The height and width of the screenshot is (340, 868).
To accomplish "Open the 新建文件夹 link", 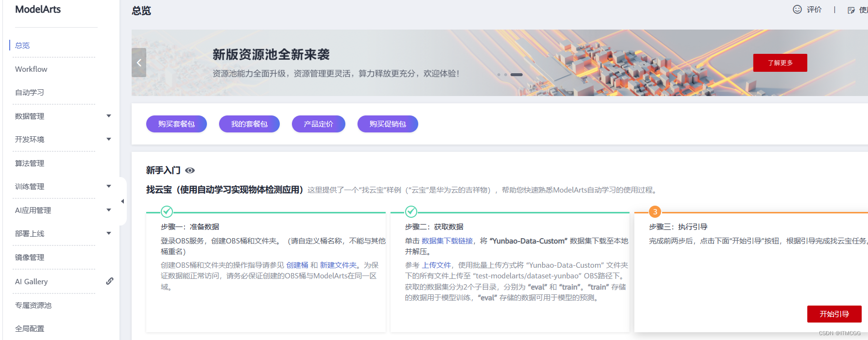I will [338, 265].
